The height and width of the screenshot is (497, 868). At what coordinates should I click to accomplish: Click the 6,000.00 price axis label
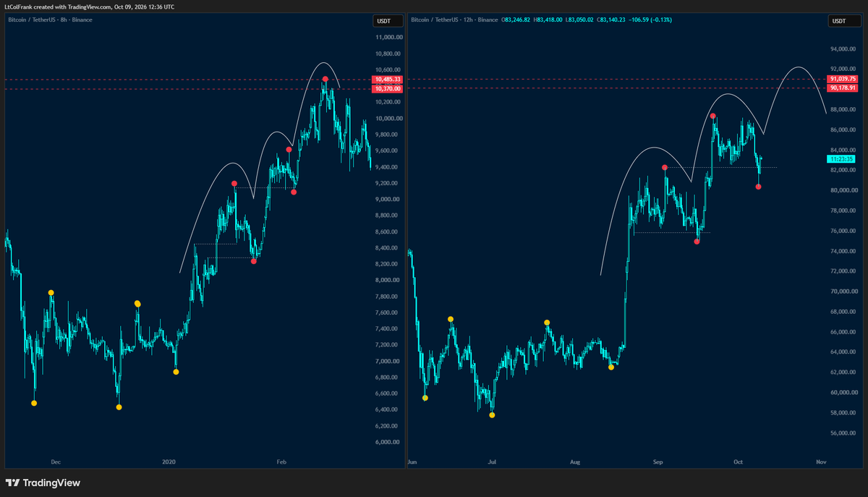pyautogui.click(x=388, y=443)
